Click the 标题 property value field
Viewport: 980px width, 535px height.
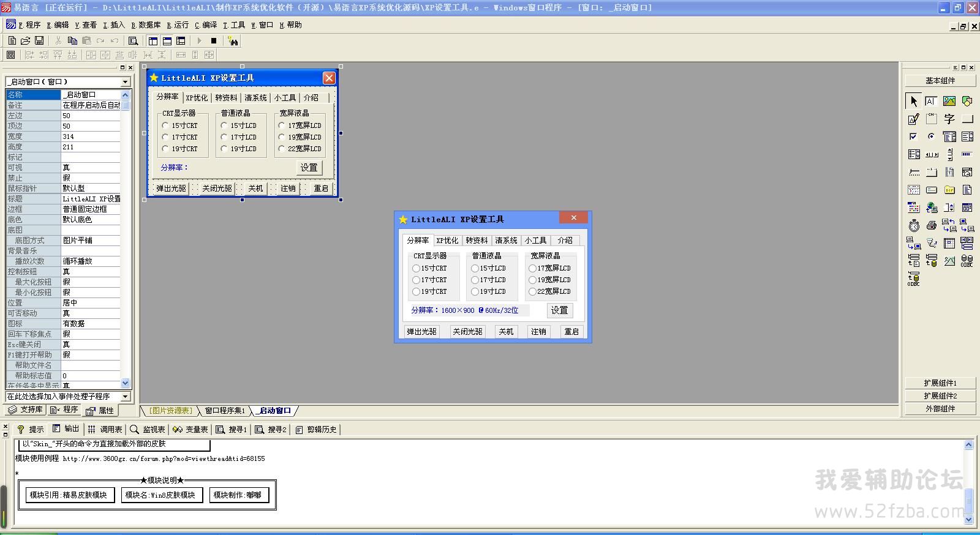coord(91,199)
